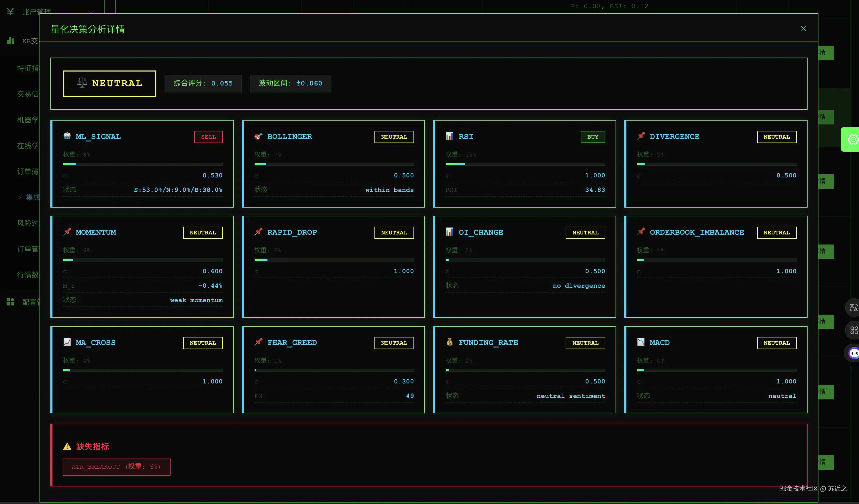Click the money bag icon beside FUNDING_RATE
The image size is (859, 504).
click(449, 342)
